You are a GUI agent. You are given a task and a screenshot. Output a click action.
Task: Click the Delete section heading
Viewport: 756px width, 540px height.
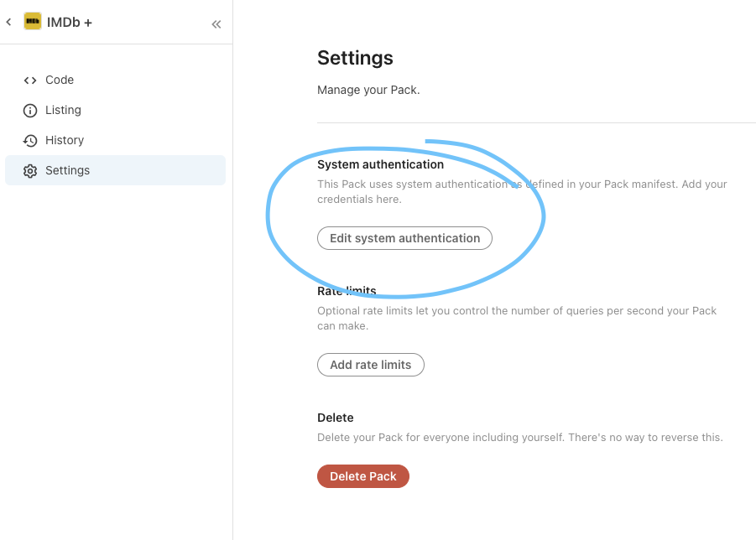click(x=336, y=418)
